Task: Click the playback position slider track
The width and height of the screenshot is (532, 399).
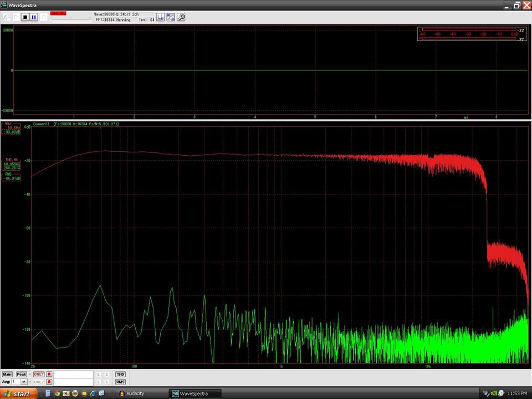Action: tap(70, 19)
